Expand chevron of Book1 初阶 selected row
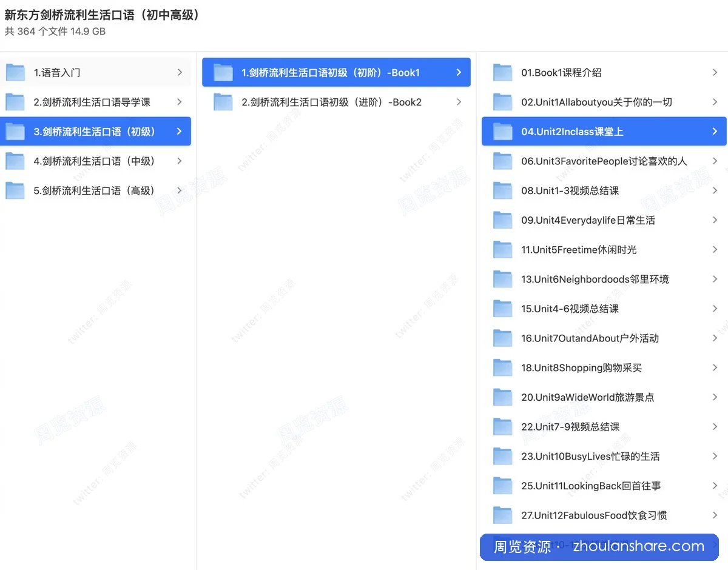The height and width of the screenshot is (570, 728). [459, 73]
